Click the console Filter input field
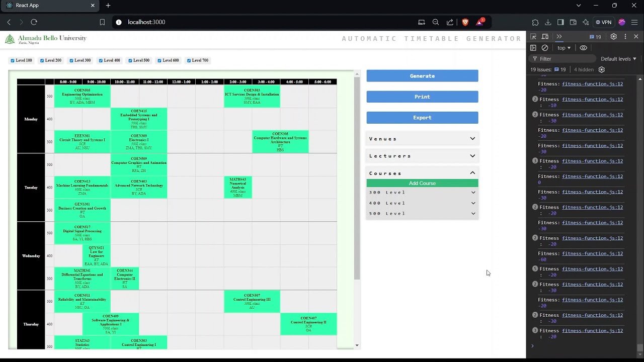The height and width of the screenshot is (362, 644). pyautogui.click(x=563, y=59)
